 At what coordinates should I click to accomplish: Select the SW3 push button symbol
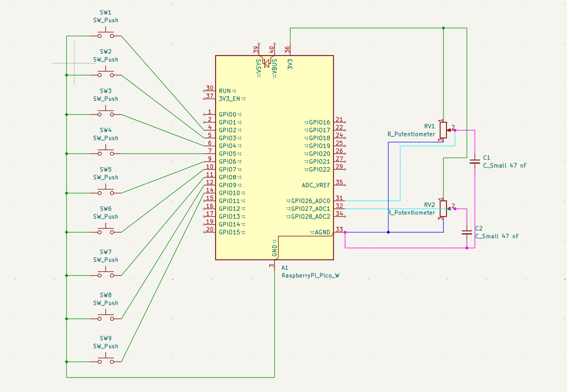[x=106, y=112]
